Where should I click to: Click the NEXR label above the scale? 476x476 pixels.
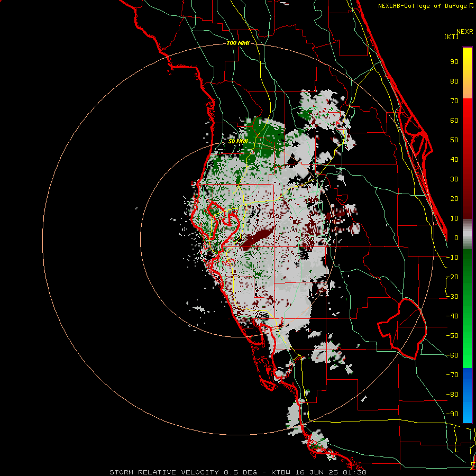[464, 32]
